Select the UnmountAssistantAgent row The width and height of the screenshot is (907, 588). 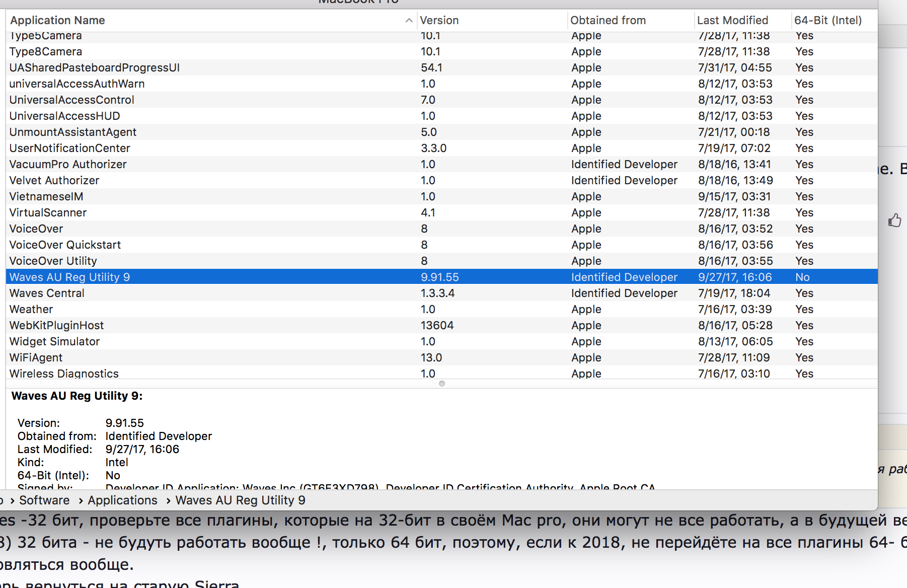coord(441,132)
